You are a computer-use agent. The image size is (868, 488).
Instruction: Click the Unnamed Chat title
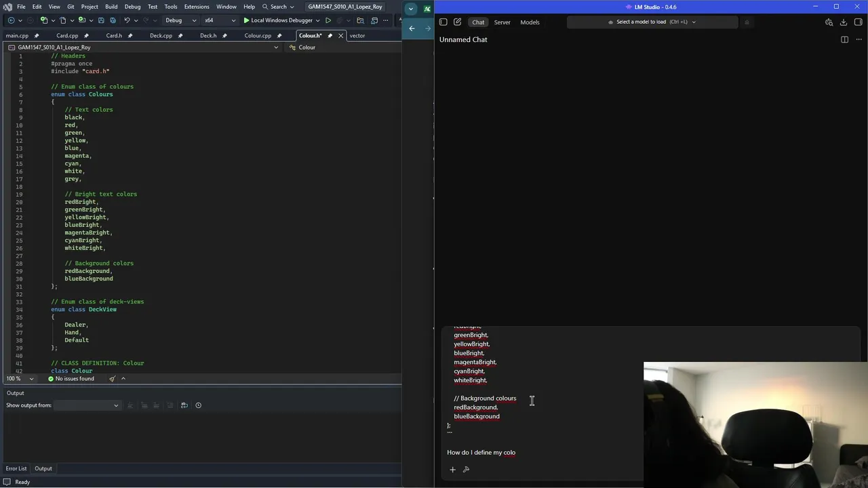click(x=463, y=39)
